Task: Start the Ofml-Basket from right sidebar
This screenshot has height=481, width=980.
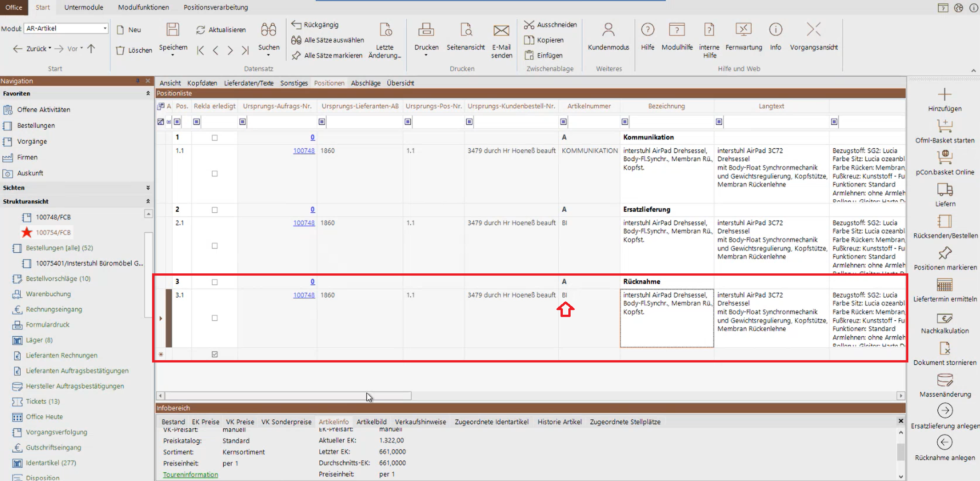Action: pyautogui.click(x=945, y=126)
